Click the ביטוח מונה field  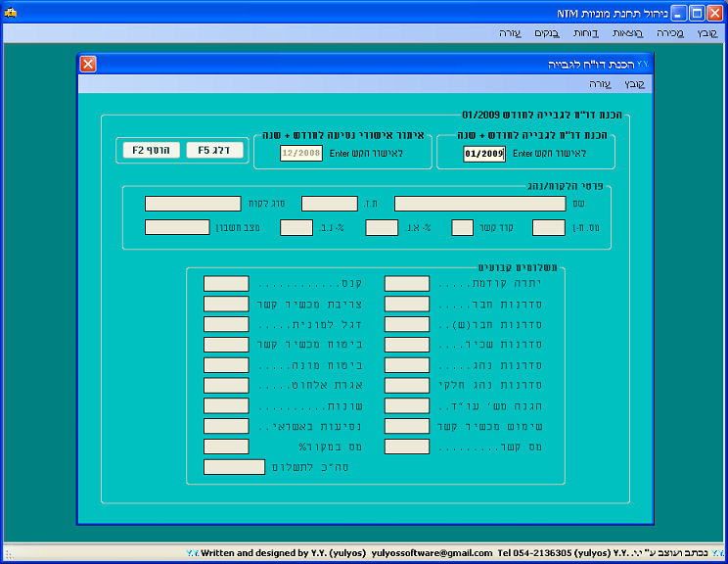click(227, 365)
